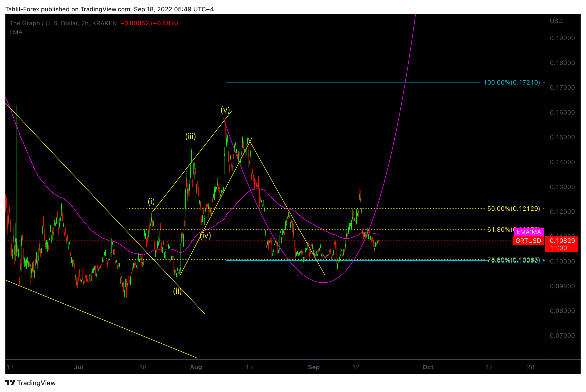
Task: Click the Elliott wave (v) label
Action: (x=225, y=110)
